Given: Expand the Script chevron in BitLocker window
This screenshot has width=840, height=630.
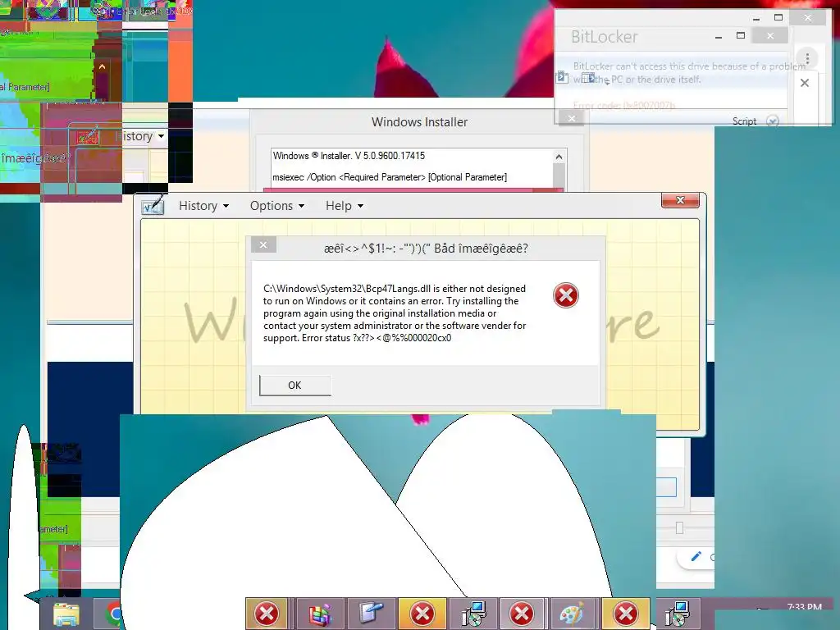Looking at the screenshot, I should [772, 121].
